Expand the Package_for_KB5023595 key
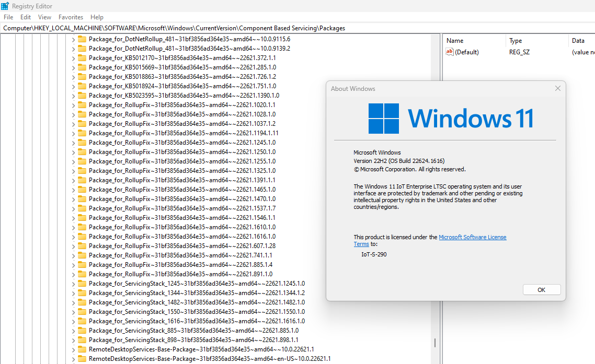595x364 pixels. [x=73, y=96]
